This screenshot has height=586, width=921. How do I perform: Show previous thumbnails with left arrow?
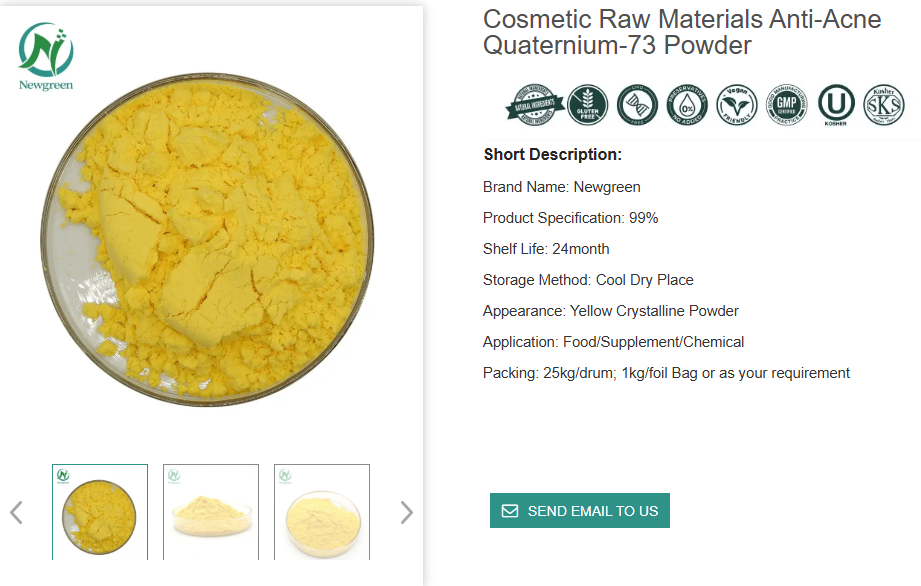coord(16,513)
